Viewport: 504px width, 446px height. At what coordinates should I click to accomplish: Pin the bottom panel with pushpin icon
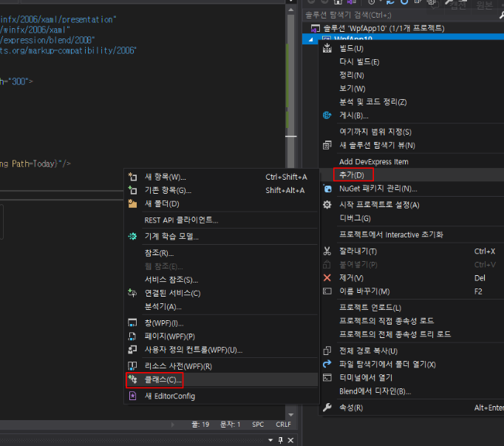click(x=281, y=440)
